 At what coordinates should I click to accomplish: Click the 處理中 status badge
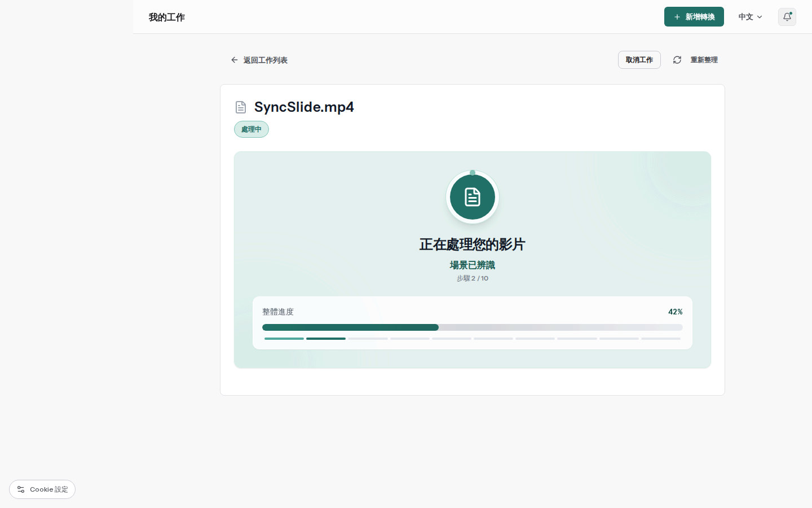[x=251, y=129]
